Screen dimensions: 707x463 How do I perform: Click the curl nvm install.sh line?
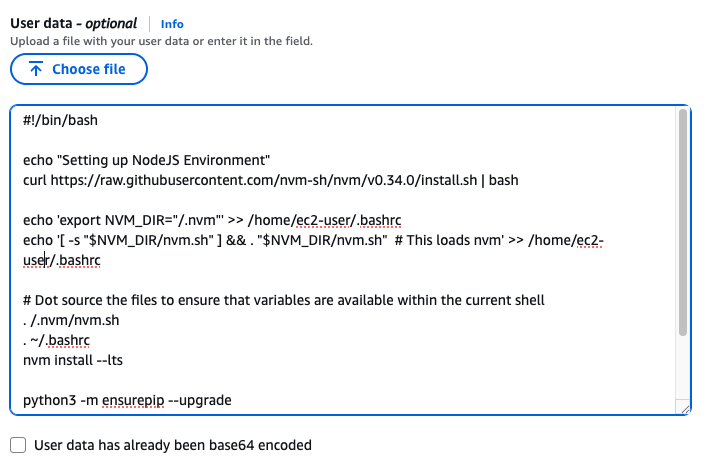pyautogui.click(x=271, y=180)
